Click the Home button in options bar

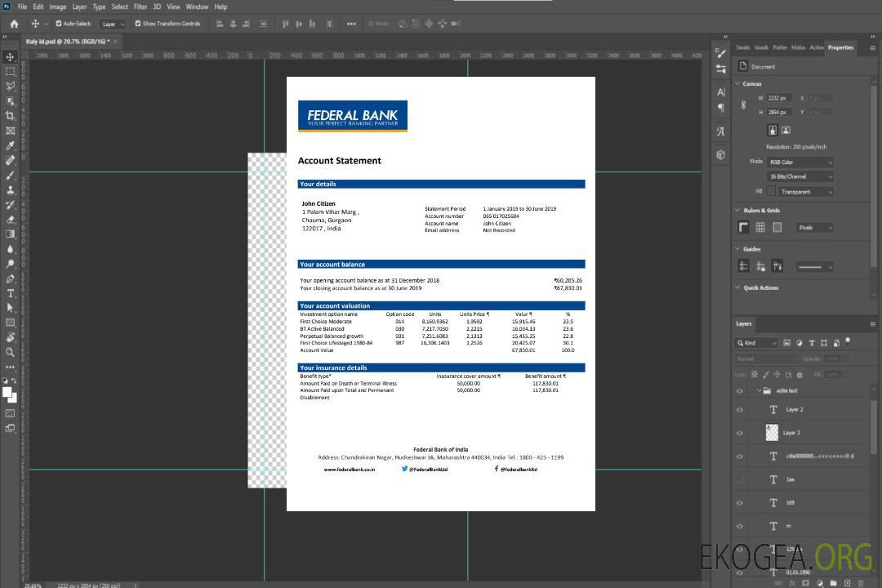click(14, 24)
